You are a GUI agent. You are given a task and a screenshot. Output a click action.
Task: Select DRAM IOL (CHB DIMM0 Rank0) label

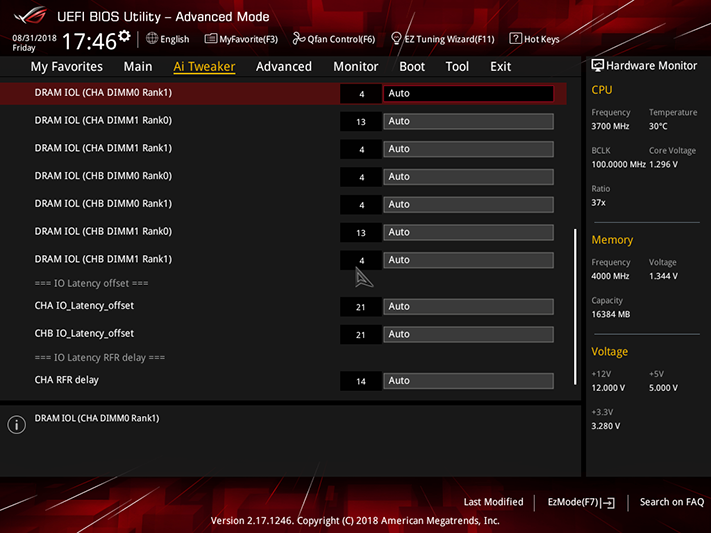coord(103,176)
